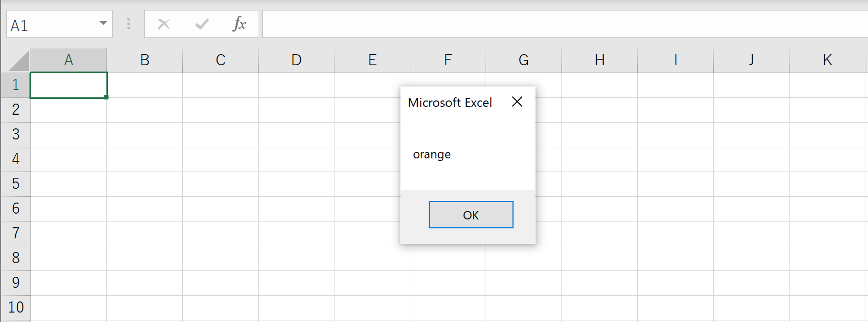Select row 7 header
This screenshot has height=322, width=868.
pyautogui.click(x=16, y=234)
